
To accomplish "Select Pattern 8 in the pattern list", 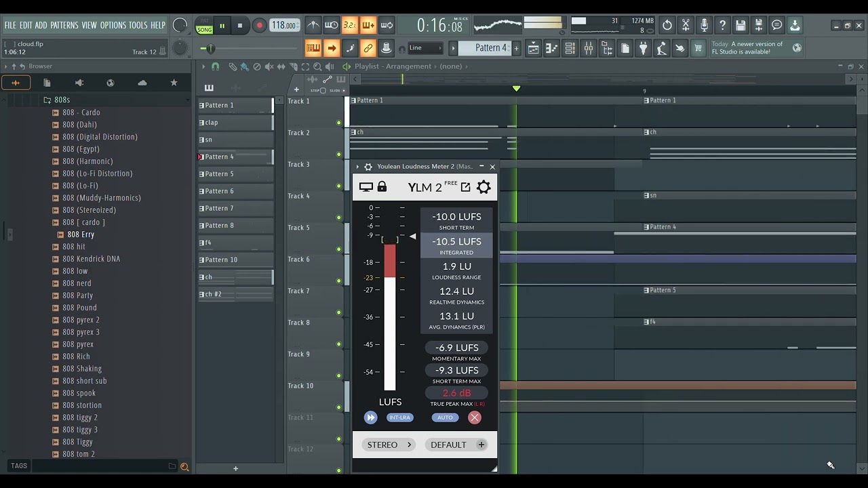I will pos(235,226).
